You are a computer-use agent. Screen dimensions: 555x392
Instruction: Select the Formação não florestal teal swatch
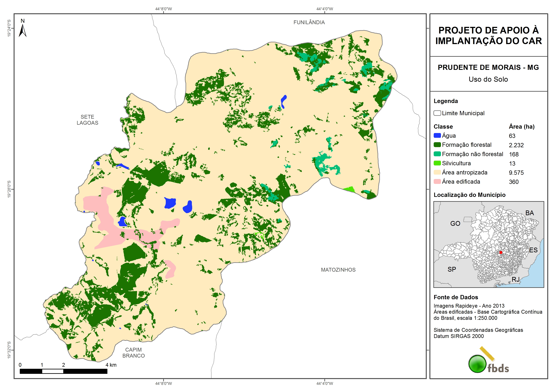point(437,154)
